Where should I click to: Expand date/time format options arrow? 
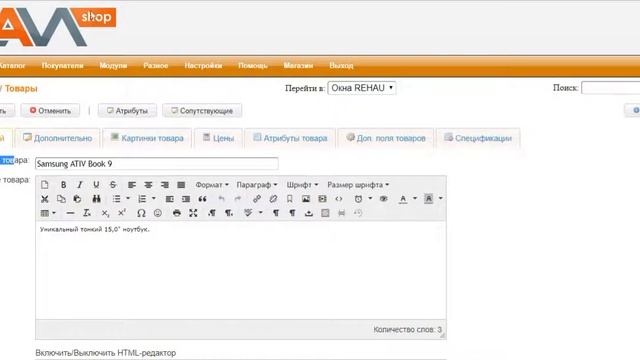(370, 199)
